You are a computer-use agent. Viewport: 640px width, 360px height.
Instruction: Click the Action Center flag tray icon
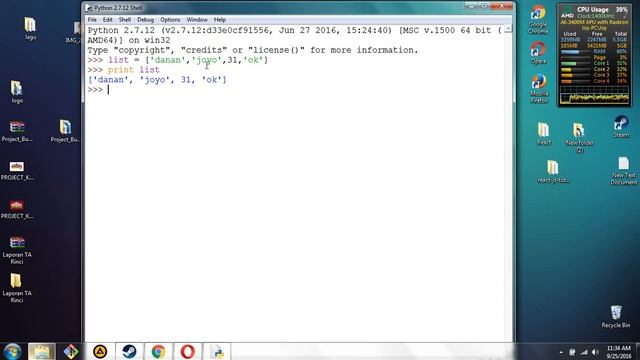tap(572, 352)
